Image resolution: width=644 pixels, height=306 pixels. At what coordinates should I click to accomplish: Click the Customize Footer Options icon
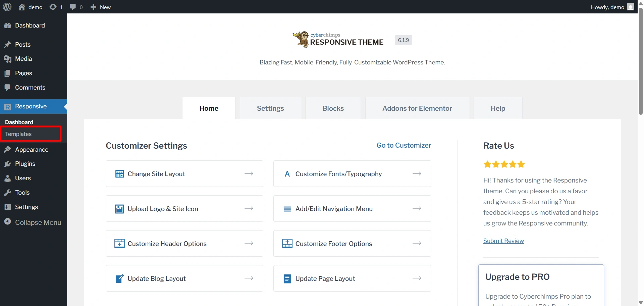(287, 244)
